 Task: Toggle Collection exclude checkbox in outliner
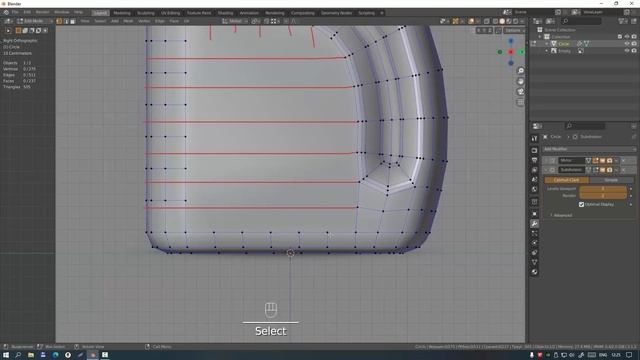tap(620, 37)
